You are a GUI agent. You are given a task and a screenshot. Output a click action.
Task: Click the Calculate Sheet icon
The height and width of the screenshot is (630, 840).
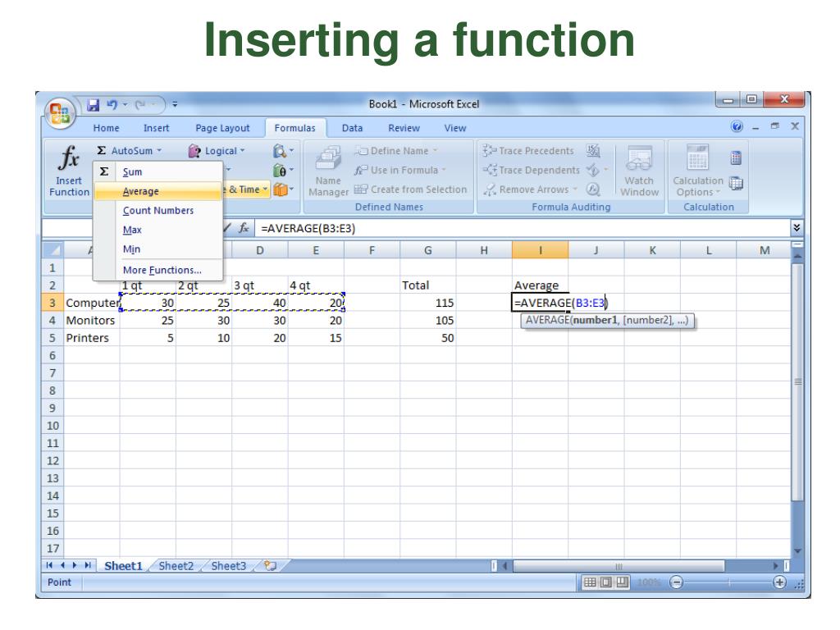[x=736, y=183]
